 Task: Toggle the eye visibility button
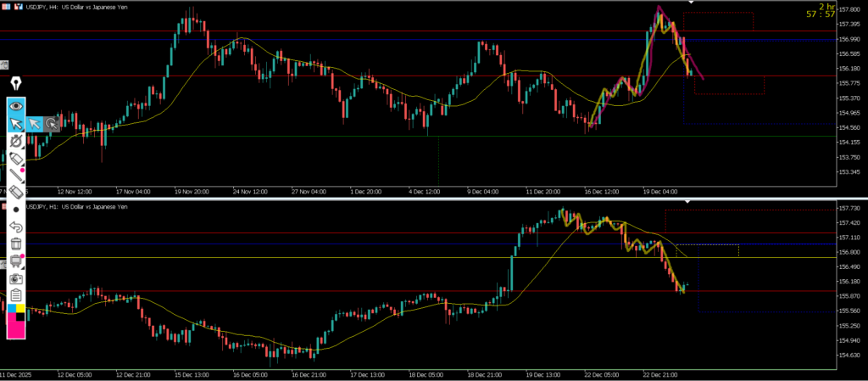pos(16,106)
